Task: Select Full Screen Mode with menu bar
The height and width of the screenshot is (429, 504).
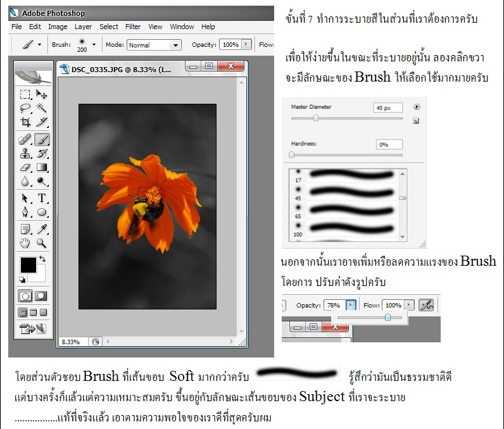Action: pyautogui.click(x=33, y=313)
